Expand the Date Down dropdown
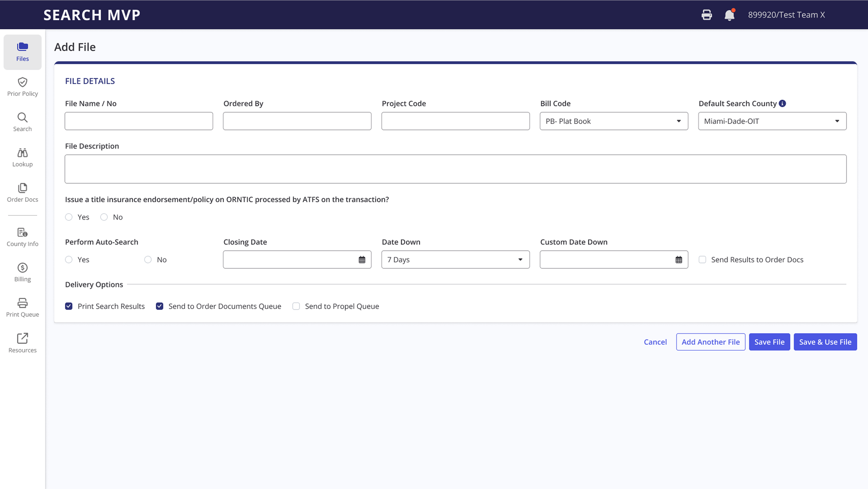This screenshot has width=868, height=489. (x=455, y=260)
